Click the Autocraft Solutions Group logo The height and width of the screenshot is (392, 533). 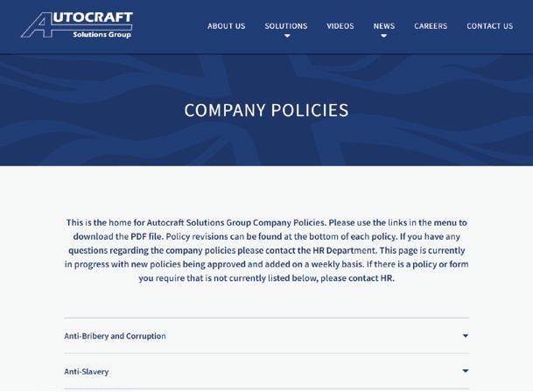pos(77,24)
